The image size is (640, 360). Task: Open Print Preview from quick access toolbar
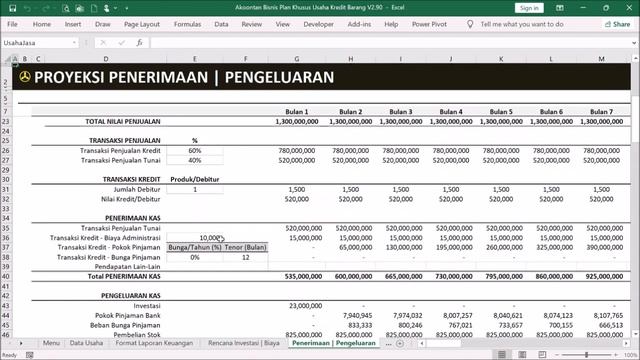[66, 8]
